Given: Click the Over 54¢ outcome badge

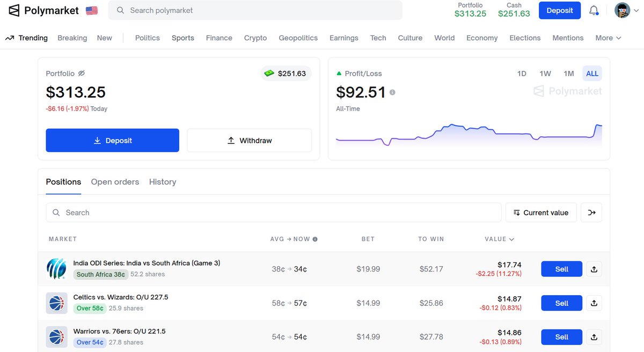Looking at the screenshot, I should tap(90, 342).
